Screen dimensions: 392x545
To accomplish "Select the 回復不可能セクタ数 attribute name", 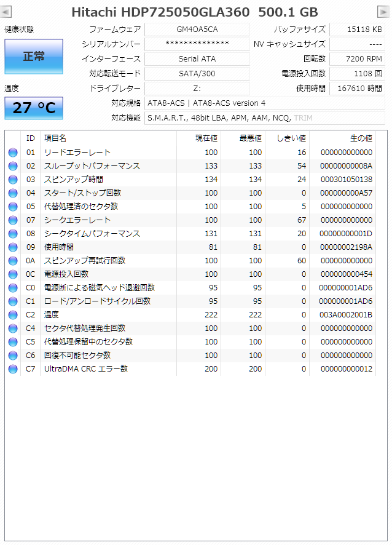I will (77, 356).
